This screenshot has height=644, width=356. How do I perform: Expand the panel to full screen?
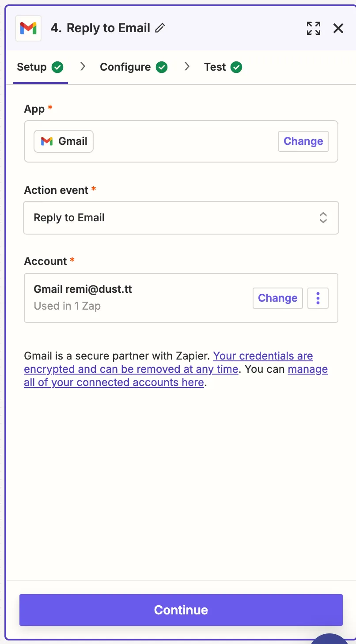314,28
